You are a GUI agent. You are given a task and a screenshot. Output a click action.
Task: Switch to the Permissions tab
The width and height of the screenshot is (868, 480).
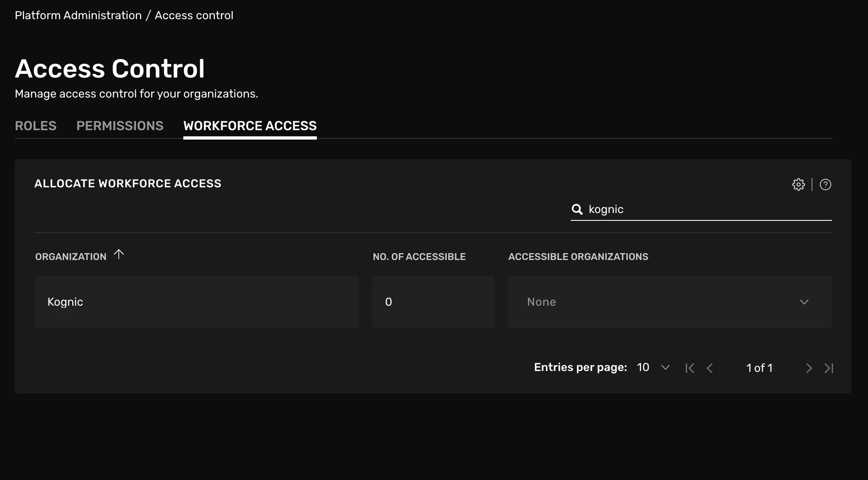(120, 126)
